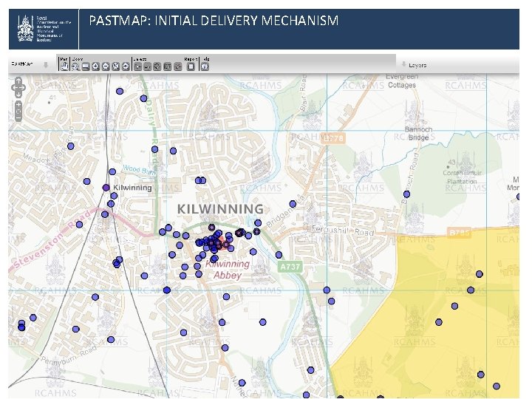Pick the second Select group tool icon
Viewport: 532px width, 399px height.
147,66
